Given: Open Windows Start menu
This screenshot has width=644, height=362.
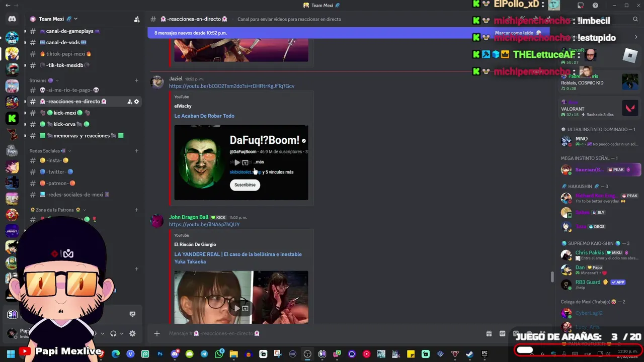Looking at the screenshot, I should [x=11, y=354].
